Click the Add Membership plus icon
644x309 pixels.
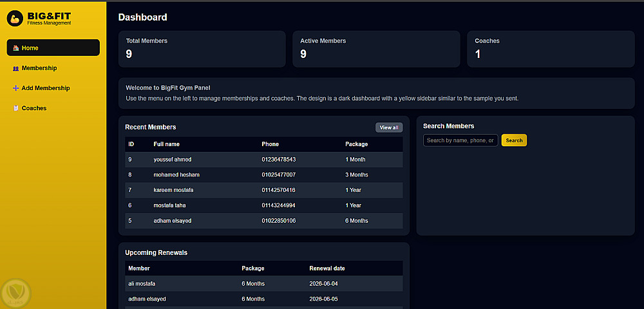(15, 88)
